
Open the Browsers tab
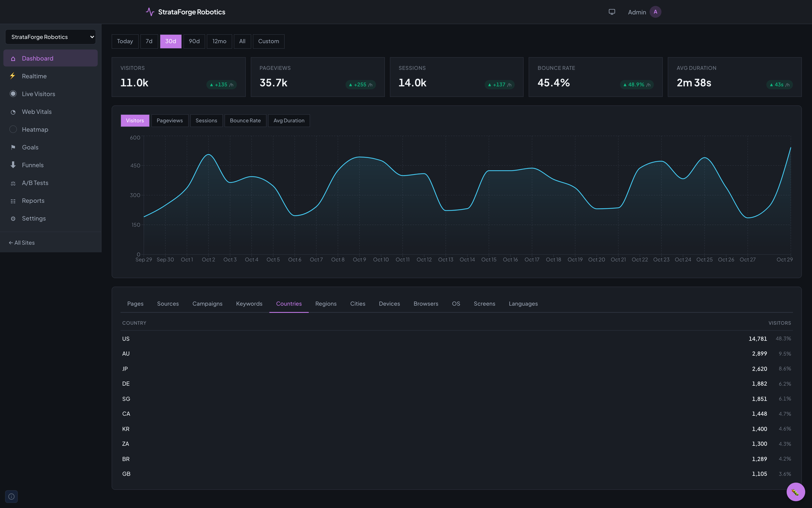[x=426, y=304]
